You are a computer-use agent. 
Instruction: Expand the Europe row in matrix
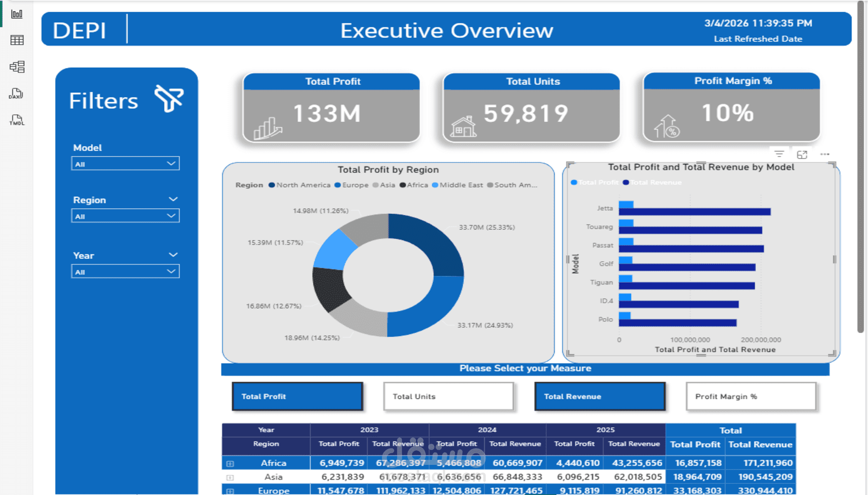[230, 491]
